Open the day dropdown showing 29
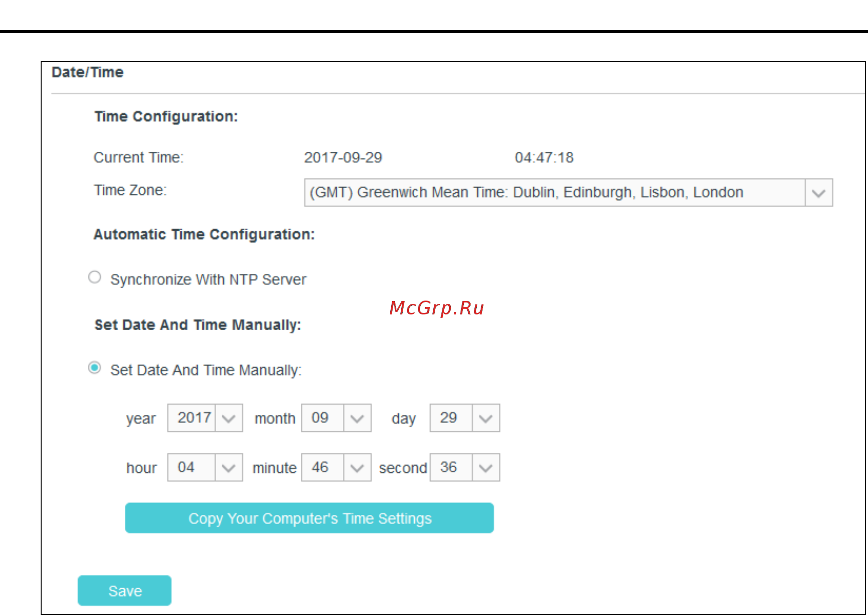Image resolution: width=868 pixels, height=615 pixels. coord(465,418)
